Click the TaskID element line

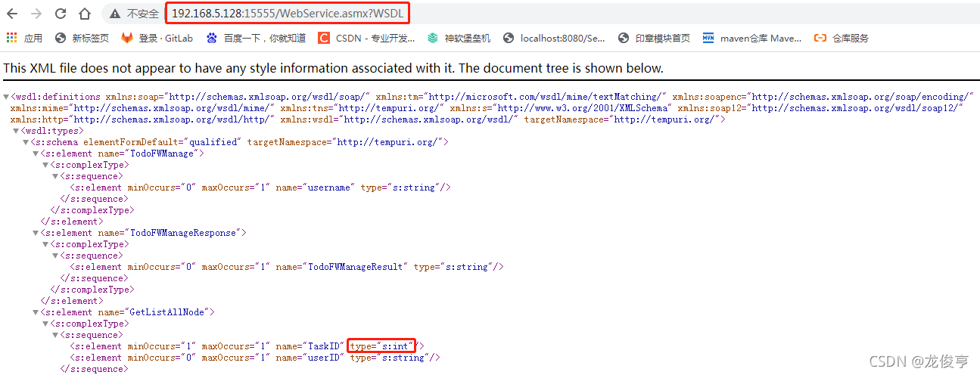247,346
